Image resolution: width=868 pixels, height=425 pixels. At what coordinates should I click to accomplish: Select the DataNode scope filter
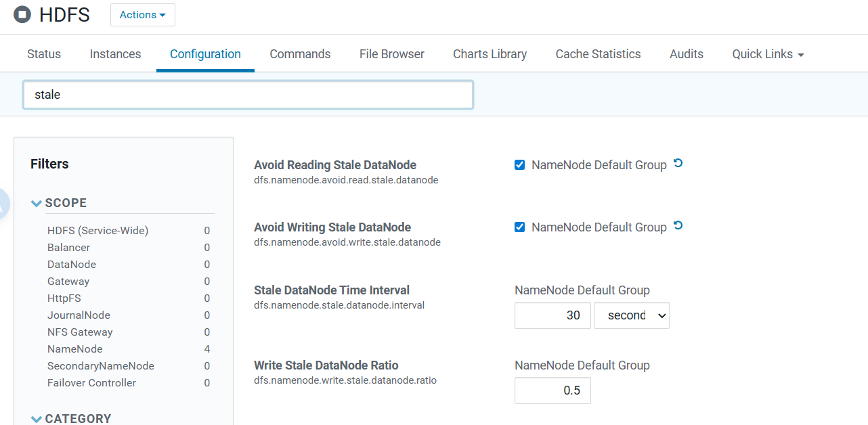[72, 265]
